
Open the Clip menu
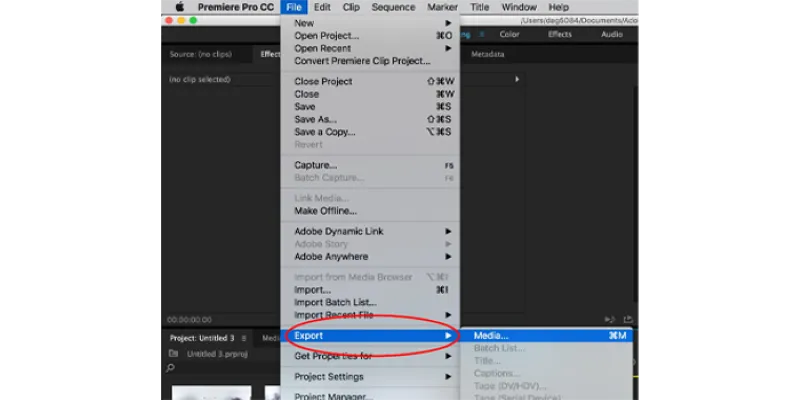(x=351, y=7)
